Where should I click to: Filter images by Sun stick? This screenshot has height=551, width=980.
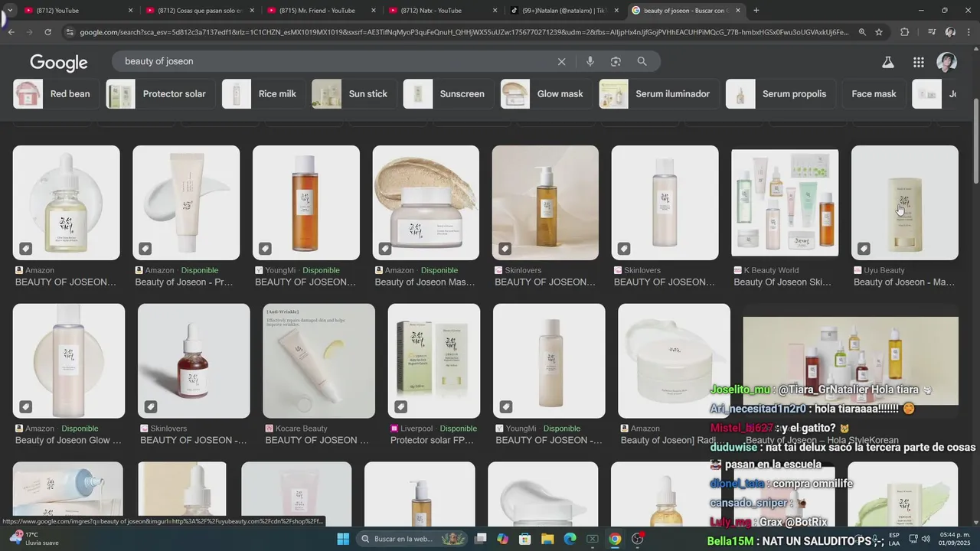tap(354, 94)
